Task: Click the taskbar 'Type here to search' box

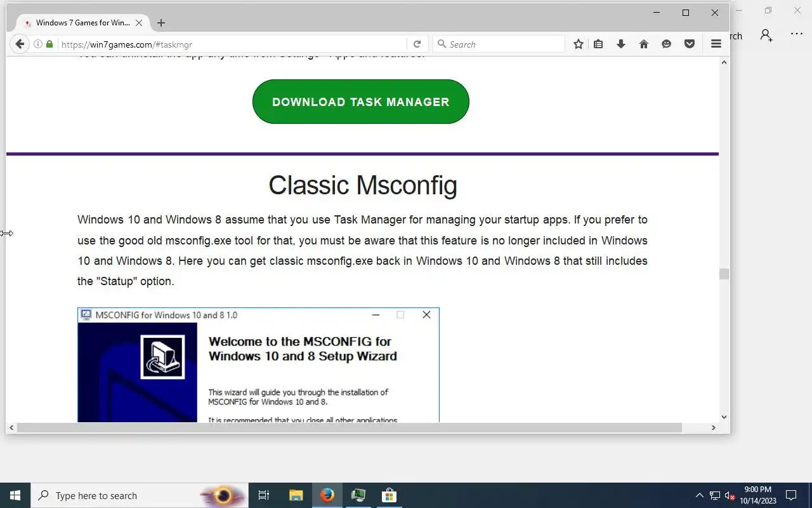Action: pyautogui.click(x=140, y=495)
